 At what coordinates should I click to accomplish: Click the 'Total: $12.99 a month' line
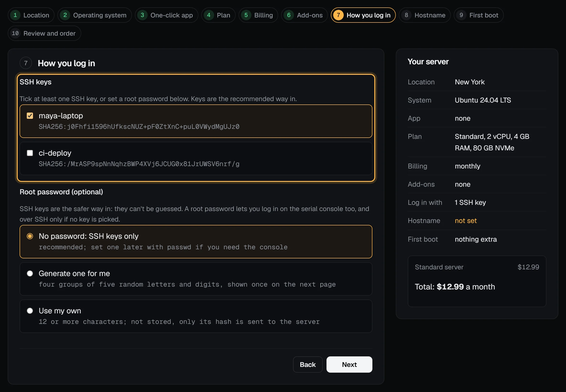click(455, 287)
